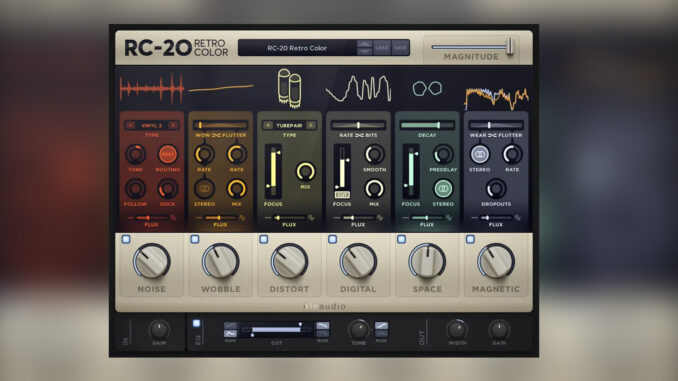Select the low-cut lower mode button
678x381 pixels.
[230, 333]
